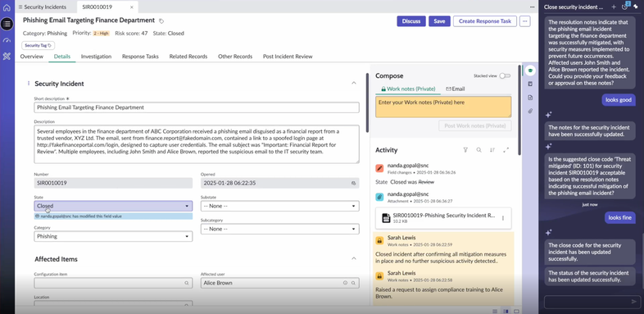Open the Investigation tab
The width and height of the screenshot is (644, 314).
tap(96, 57)
